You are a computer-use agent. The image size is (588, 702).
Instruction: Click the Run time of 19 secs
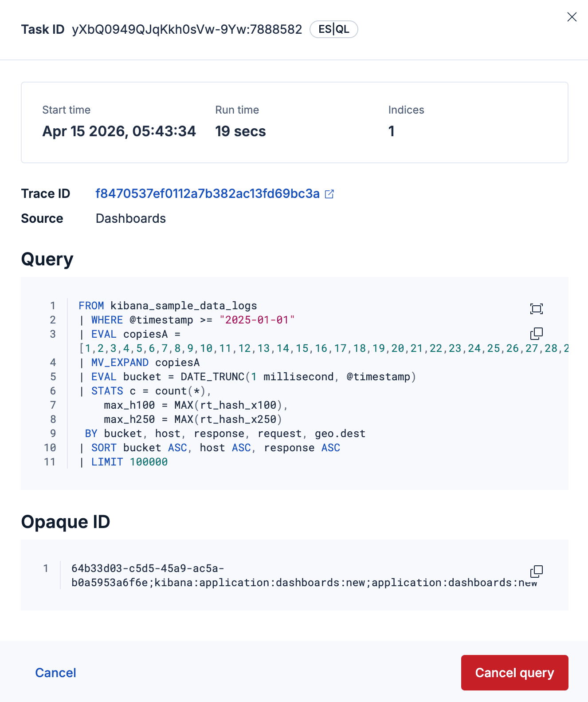pyautogui.click(x=240, y=131)
